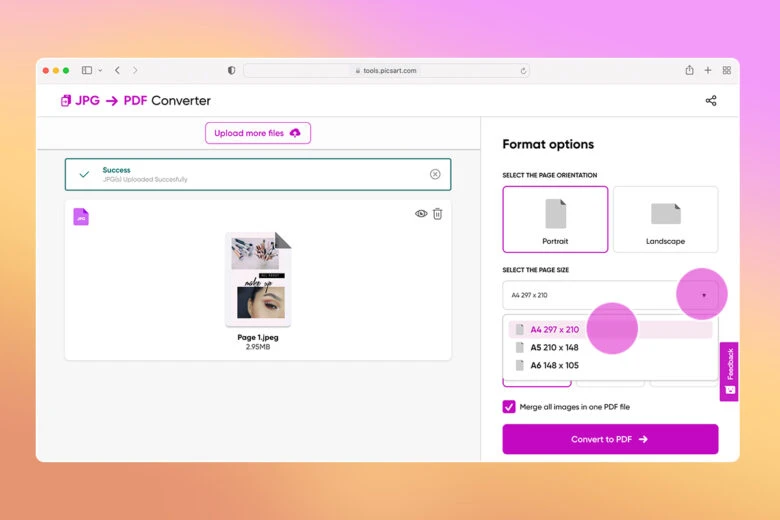Select Portrait page orientation
The width and height of the screenshot is (780, 520).
pyautogui.click(x=555, y=219)
